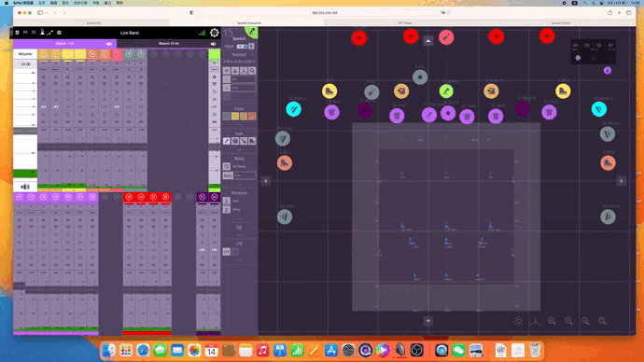Screen dimensions: 644x362
Task: Click the purple info icon under timecode
Action: tap(608, 71)
